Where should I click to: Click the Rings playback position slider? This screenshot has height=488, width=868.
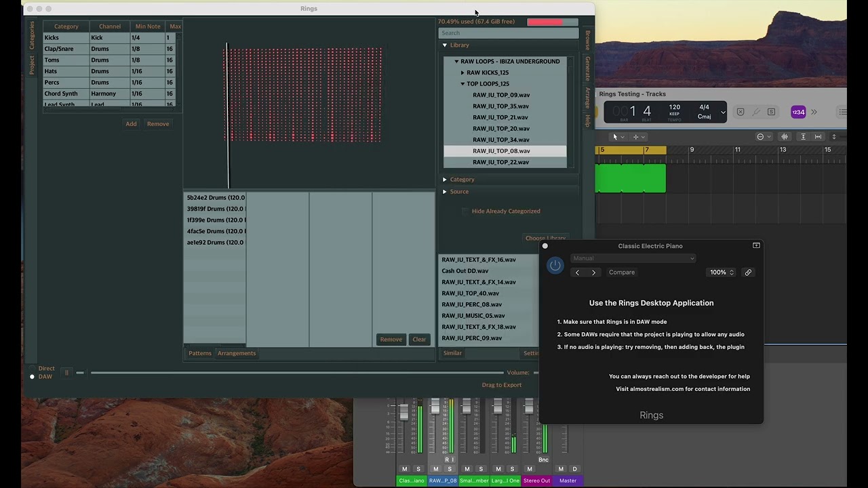297,373
